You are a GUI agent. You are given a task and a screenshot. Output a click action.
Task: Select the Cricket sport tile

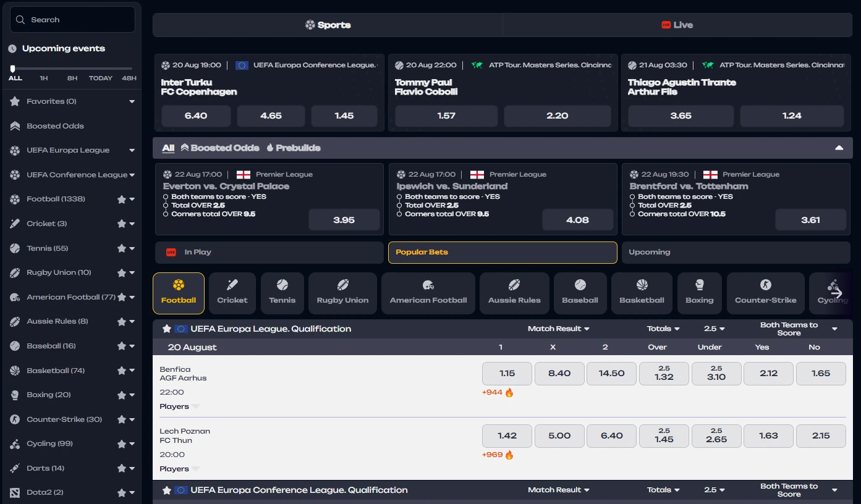pos(232,293)
